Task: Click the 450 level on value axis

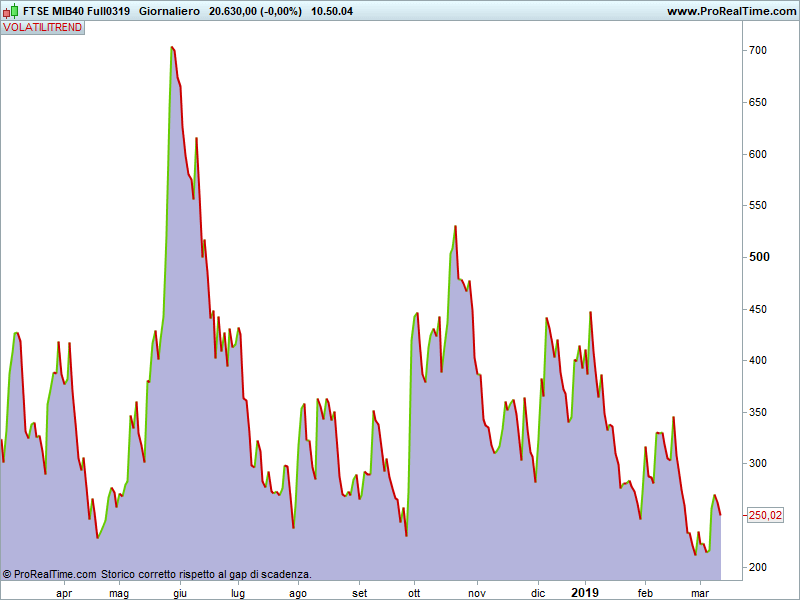Action: pos(758,309)
